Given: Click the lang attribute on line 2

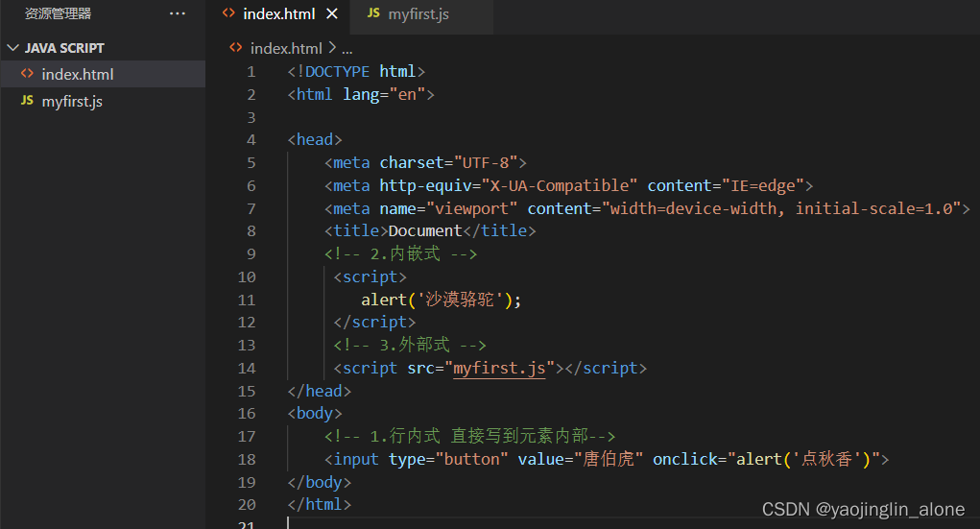Looking at the screenshot, I should 361,95.
